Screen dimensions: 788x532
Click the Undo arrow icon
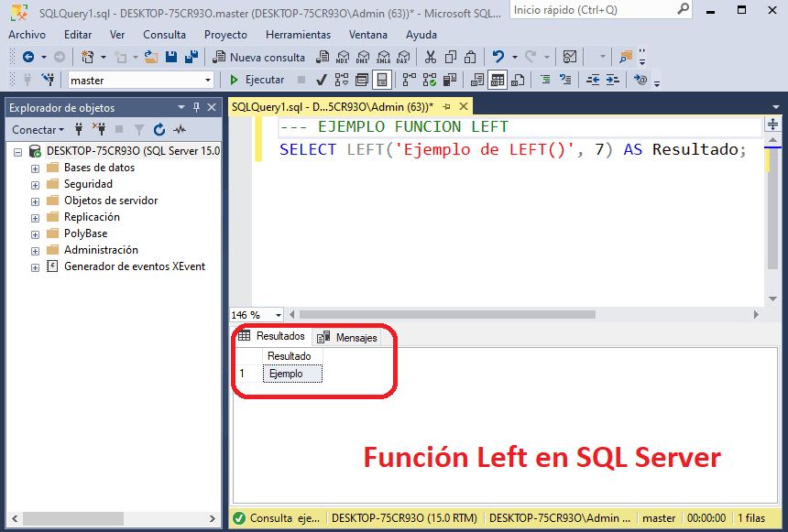[x=498, y=57]
